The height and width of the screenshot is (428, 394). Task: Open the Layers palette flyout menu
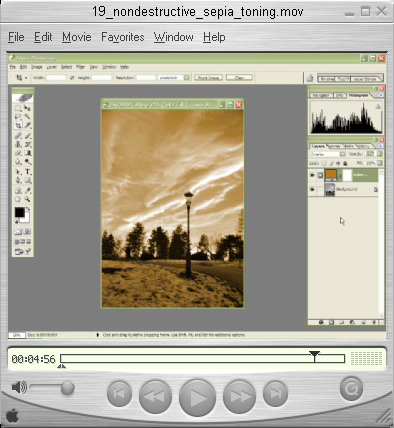(381, 146)
